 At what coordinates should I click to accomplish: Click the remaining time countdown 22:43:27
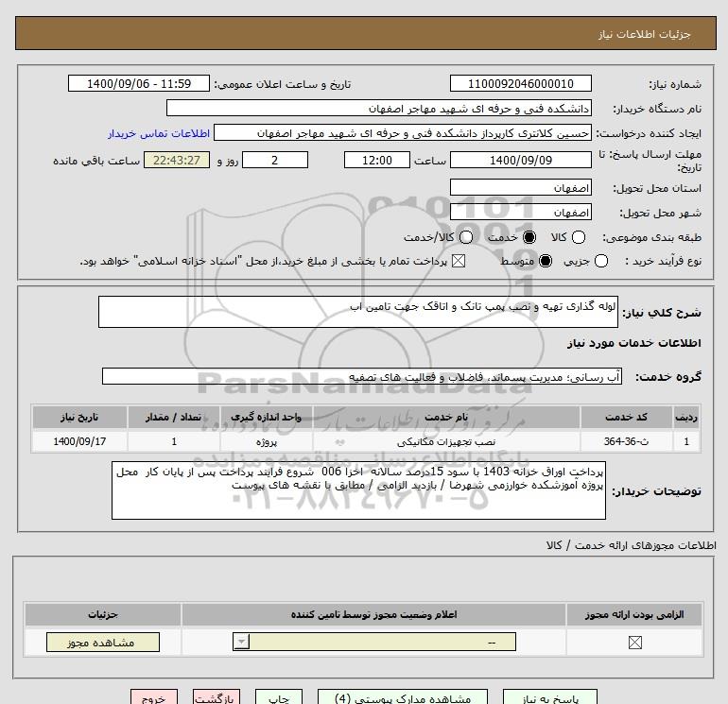point(177,160)
